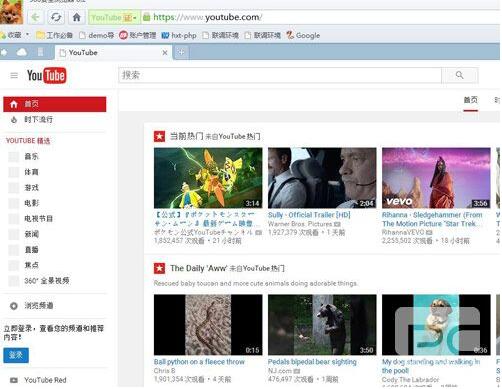This screenshot has height=389, width=502.
Task: Reload the page with the refresh icon
Action: (56, 17)
